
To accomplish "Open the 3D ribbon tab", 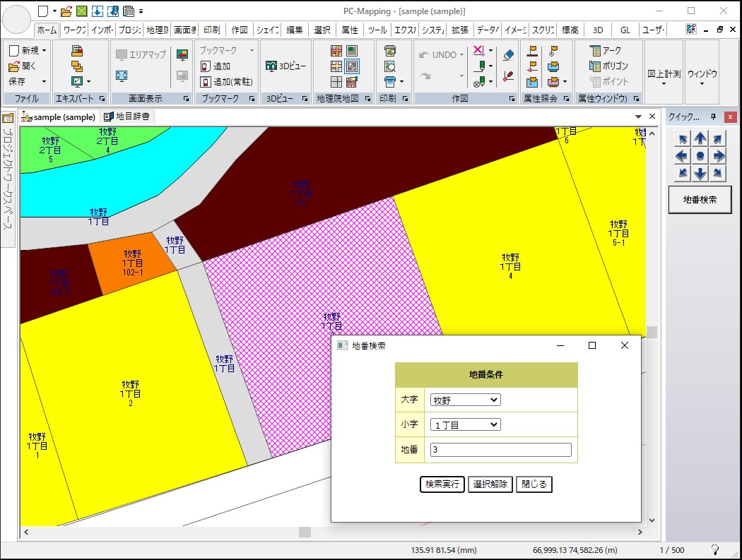I will click(598, 30).
